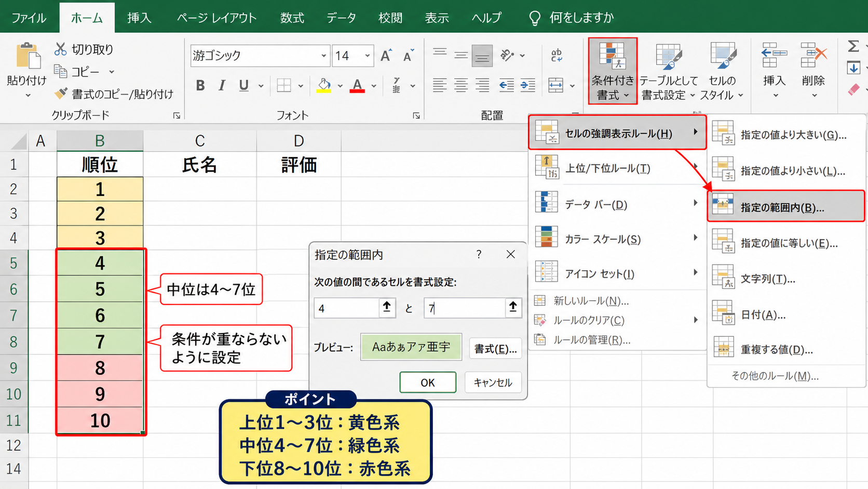Image resolution: width=868 pixels, height=489 pixels.
Task: Align text right
Action: click(482, 85)
